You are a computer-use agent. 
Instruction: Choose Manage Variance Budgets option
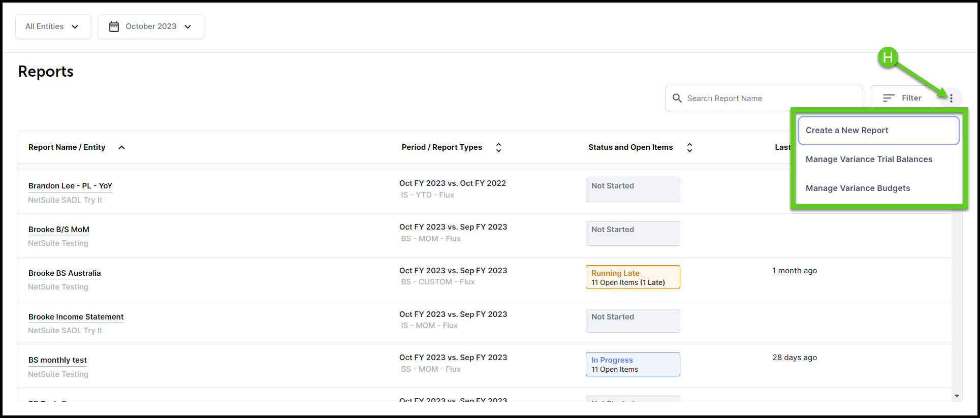click(858, 188)
